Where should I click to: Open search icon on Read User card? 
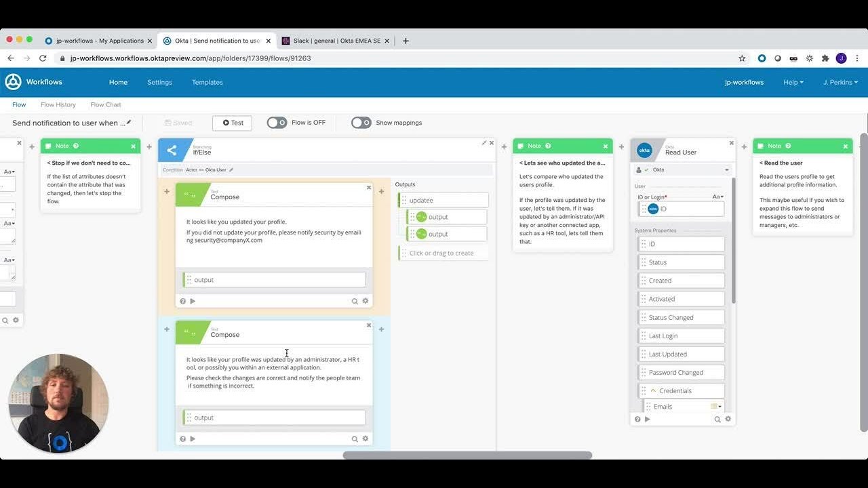717,420
